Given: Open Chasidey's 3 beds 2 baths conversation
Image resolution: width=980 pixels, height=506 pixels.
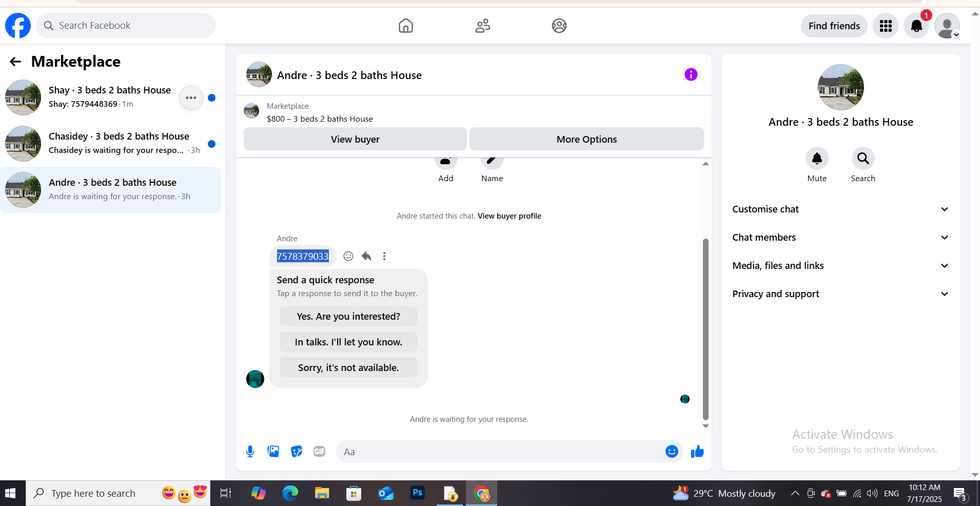Looking at the screenshot, I should [110, 144].
